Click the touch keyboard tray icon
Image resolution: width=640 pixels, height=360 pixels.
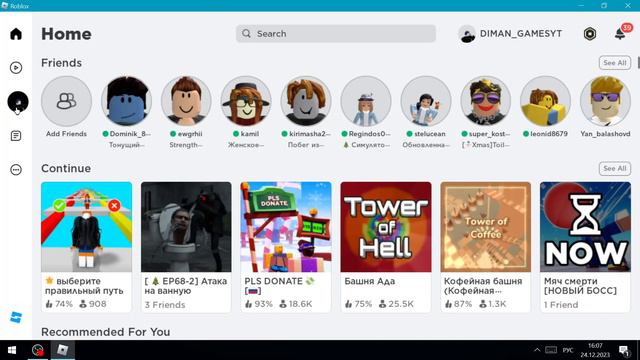551,350
